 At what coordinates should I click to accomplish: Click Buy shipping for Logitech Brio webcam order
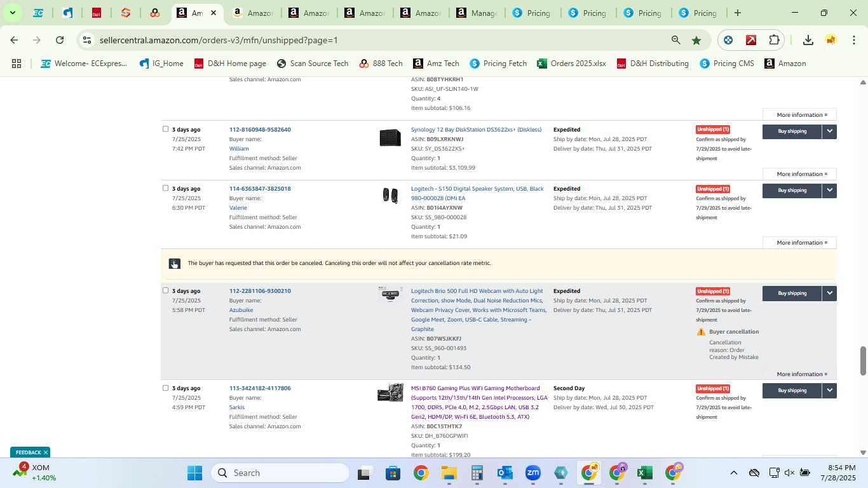[792, 293]
